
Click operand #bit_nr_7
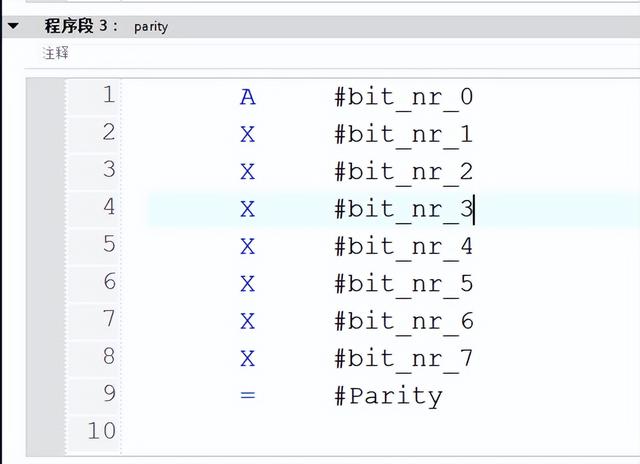(403, 359)
